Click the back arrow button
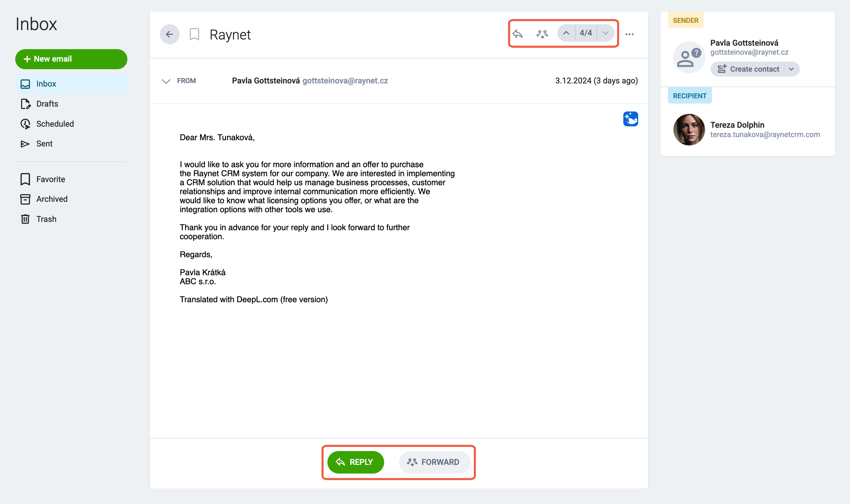The image size is (850, 504). point(169,34)
